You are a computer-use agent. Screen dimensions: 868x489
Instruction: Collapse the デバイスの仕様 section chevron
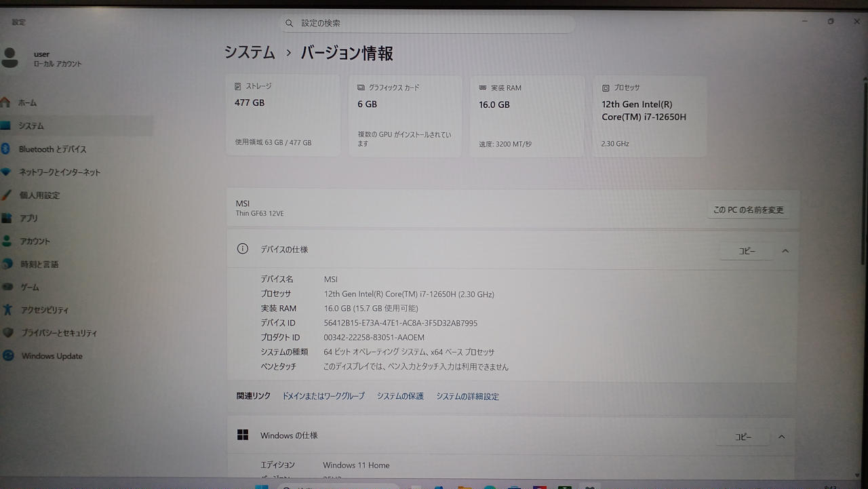click(x=785, y=251)
